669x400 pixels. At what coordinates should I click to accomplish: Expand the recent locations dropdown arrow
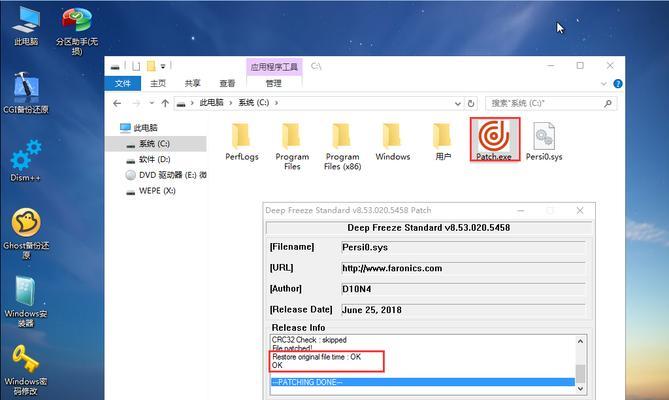coord(151,103)
